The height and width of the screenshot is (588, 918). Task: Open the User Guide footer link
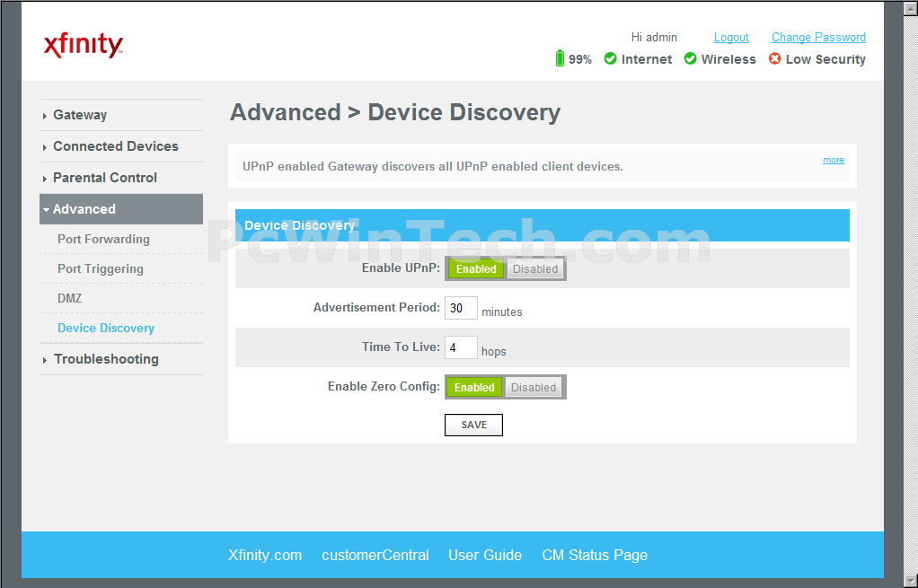point(485,556)
